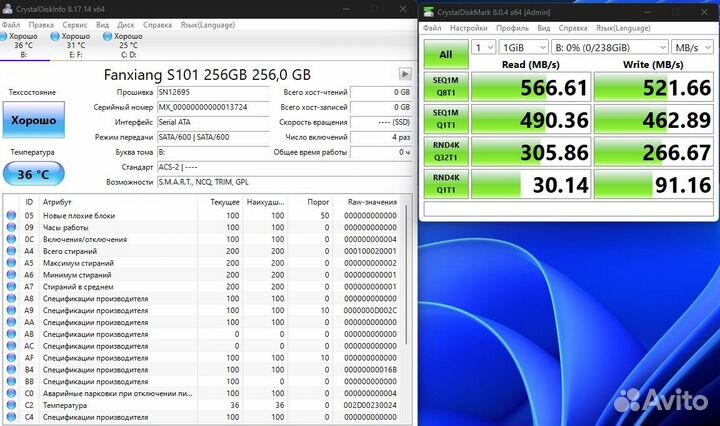Click the serial number field MX_00000000000013724
Image resolution: width=720 pixels, height=426 pixels.
pyautogui.click(x=213, y=107)
